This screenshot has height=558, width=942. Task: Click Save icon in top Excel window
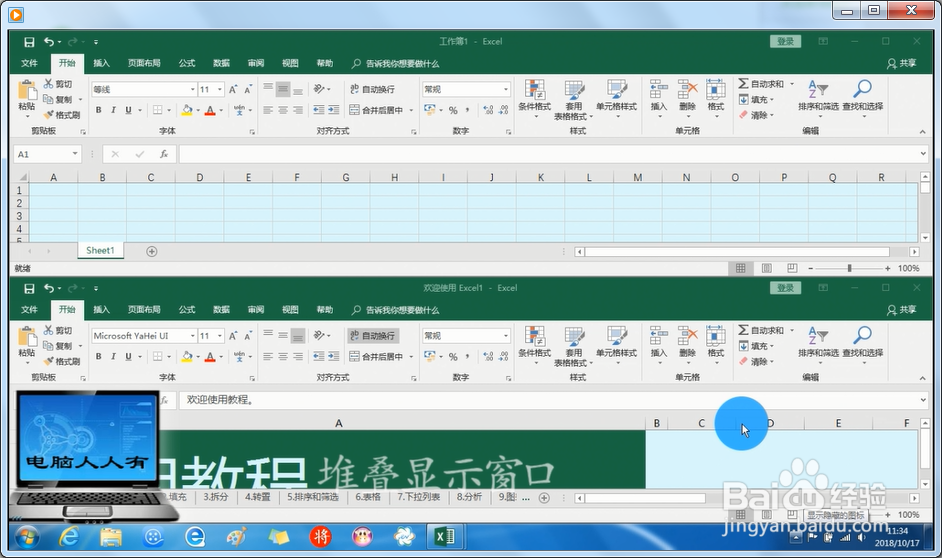(x=29, y=42)
